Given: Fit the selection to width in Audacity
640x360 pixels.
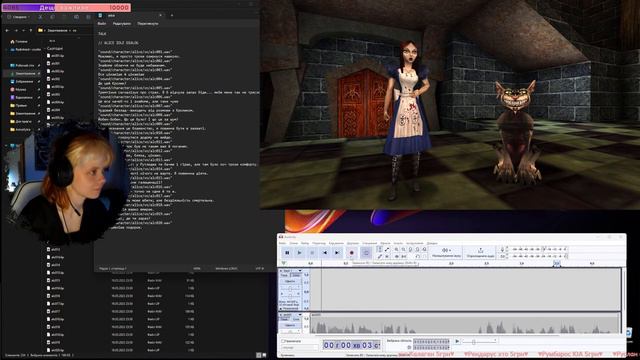Looking at the screenshot, I should point(411,249).
